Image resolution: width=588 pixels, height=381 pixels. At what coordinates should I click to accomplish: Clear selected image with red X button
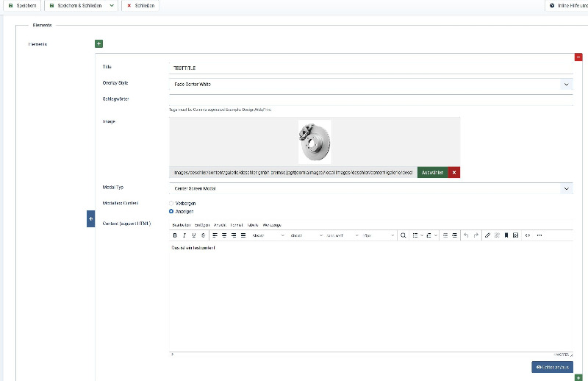(x=454, y=172)
